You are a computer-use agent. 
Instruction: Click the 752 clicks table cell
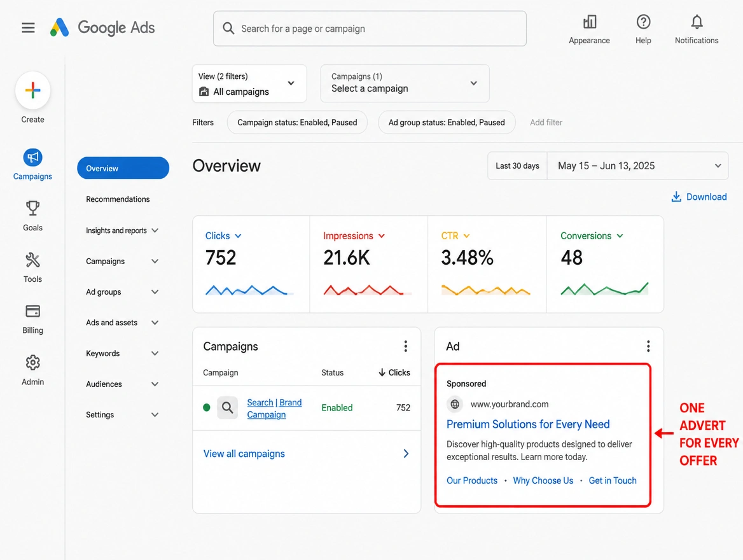click(403, 408)
